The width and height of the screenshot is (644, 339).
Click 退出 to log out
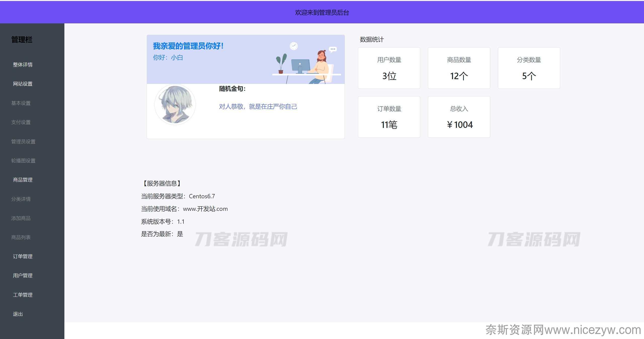(x=18, y=314)
